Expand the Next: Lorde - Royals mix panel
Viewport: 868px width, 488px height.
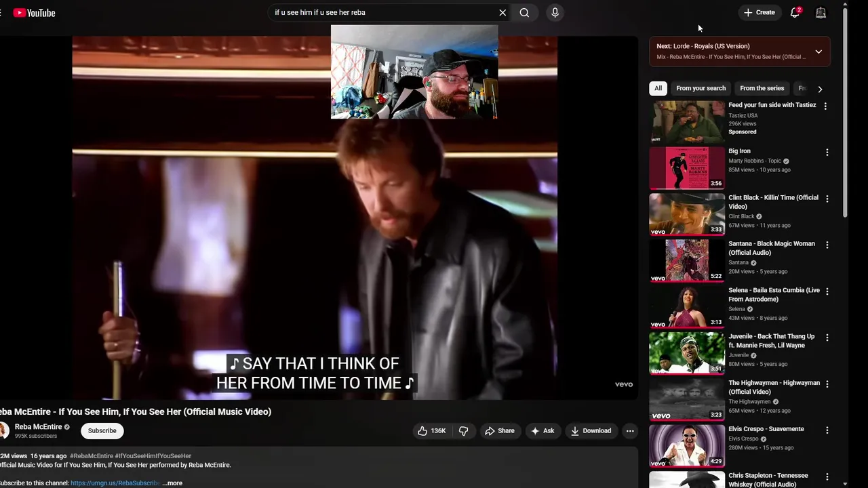[x=818, y=52]
